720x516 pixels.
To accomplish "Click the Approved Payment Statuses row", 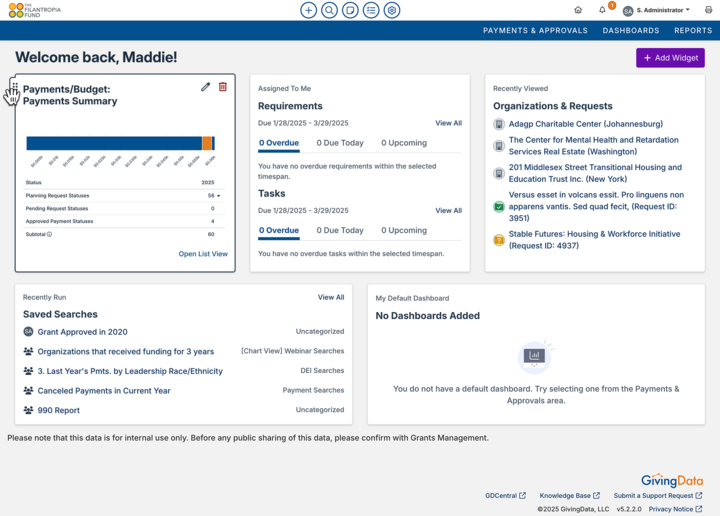I will [122, 221].
